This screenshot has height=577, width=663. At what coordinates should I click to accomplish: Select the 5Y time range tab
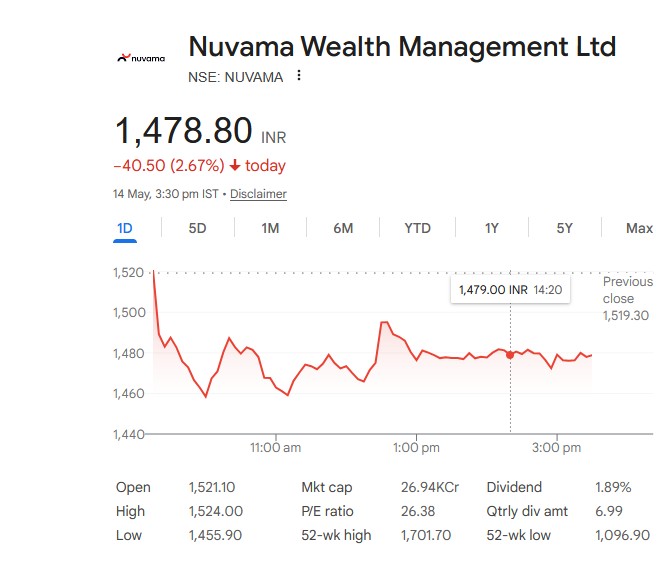pyautogui.click(x=564, y=229)
